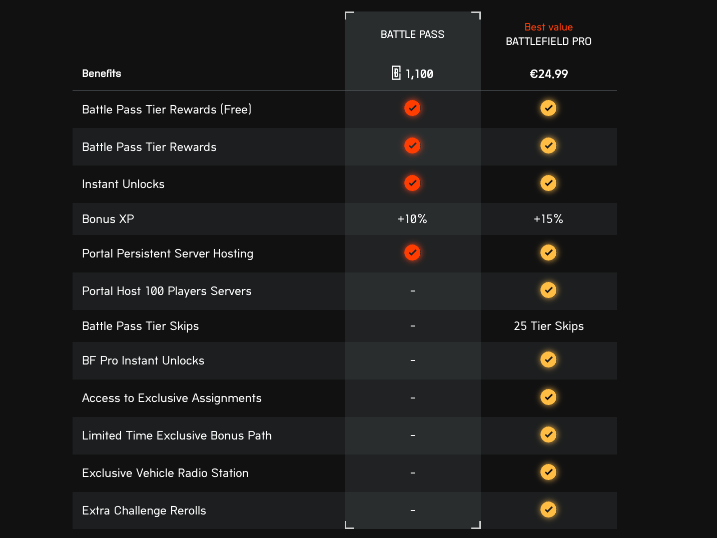Click yellow checkmark for Extra Challenge Rerolls
Screen dimensions: 717x538
pos(548,510)
